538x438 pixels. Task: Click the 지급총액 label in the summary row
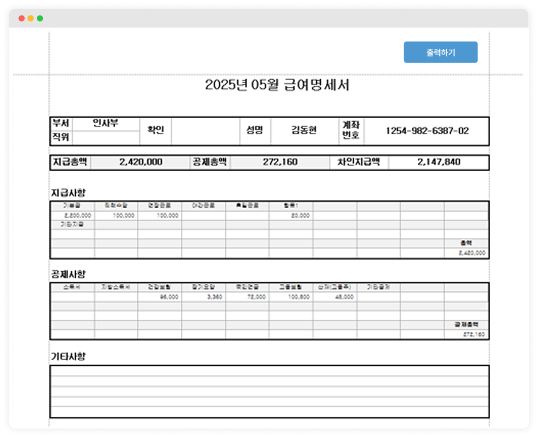tap(70, 162)
